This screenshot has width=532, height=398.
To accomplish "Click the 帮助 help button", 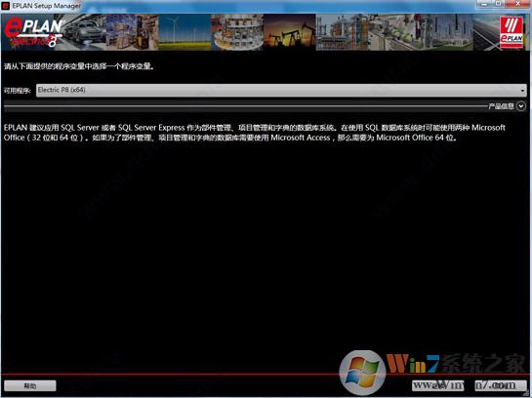I will point(30,385).
